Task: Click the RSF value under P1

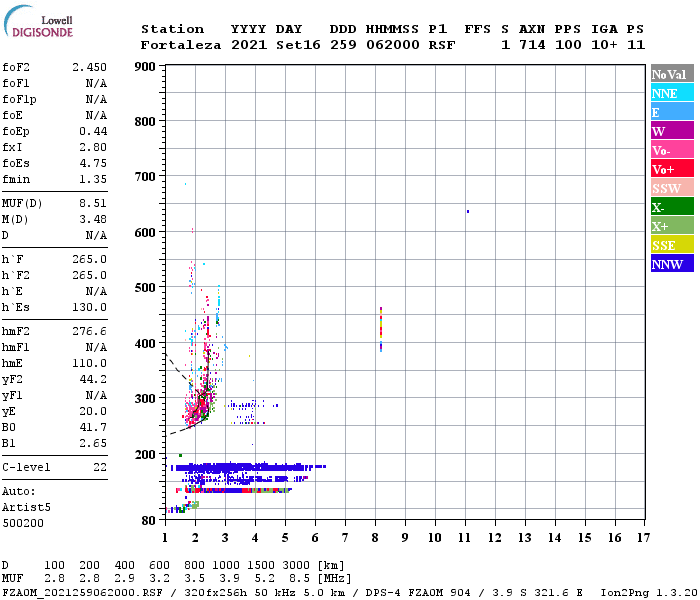Action: point(442,45)
